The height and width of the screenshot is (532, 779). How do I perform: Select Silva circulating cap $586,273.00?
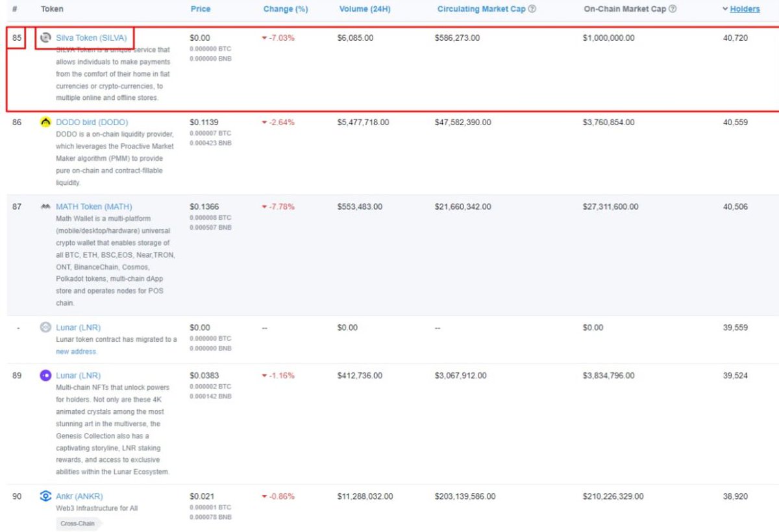pos(457,38)
